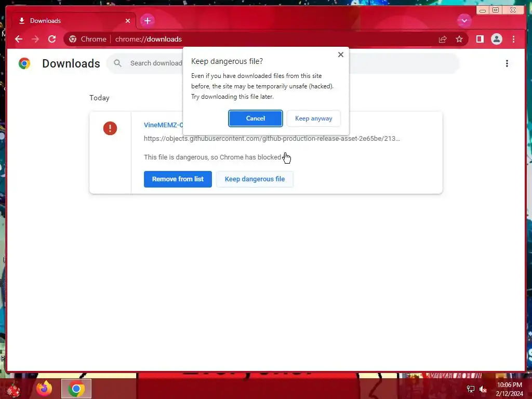Click the Chrome site info icon
Screen dimensions: 532x399
pos(73,39)
